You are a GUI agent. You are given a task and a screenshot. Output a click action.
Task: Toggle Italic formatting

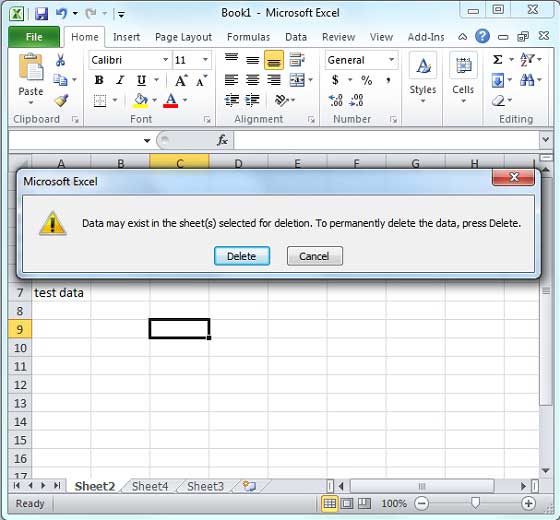pyautogui.click(x=120, y=80)
